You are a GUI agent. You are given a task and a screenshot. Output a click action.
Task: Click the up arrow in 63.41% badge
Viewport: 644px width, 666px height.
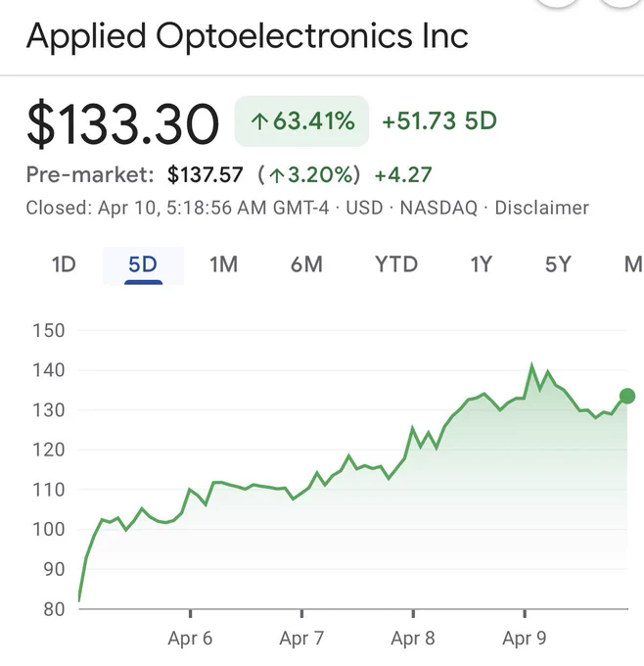(259, 121)
